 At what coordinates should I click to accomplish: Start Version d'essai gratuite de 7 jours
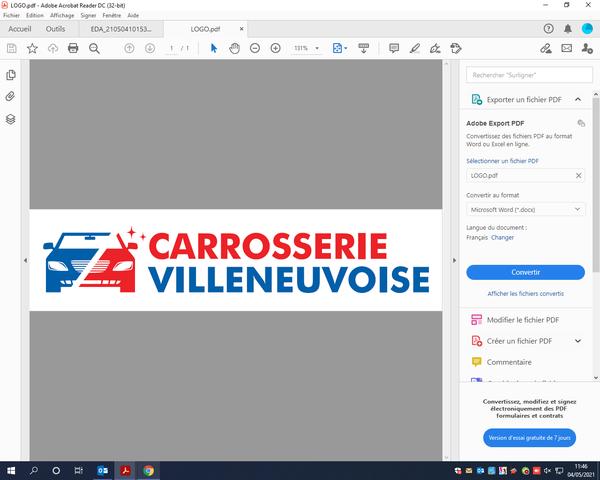(529, 438)
